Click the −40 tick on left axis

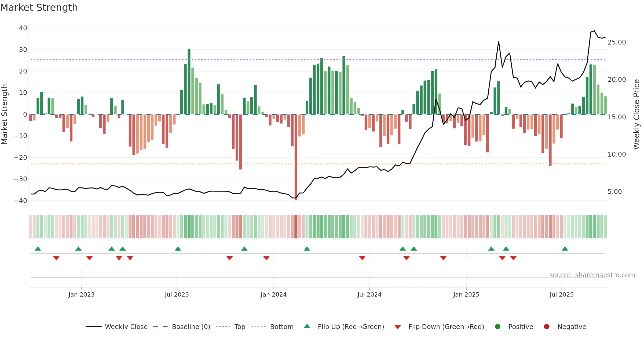coord(21,201)
